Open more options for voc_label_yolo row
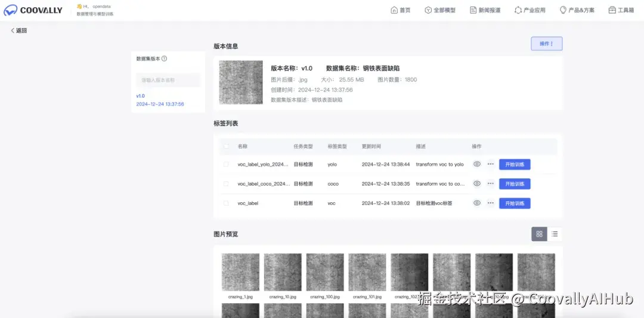The height and width of the screenshot is (318, 644). (491, 164)
